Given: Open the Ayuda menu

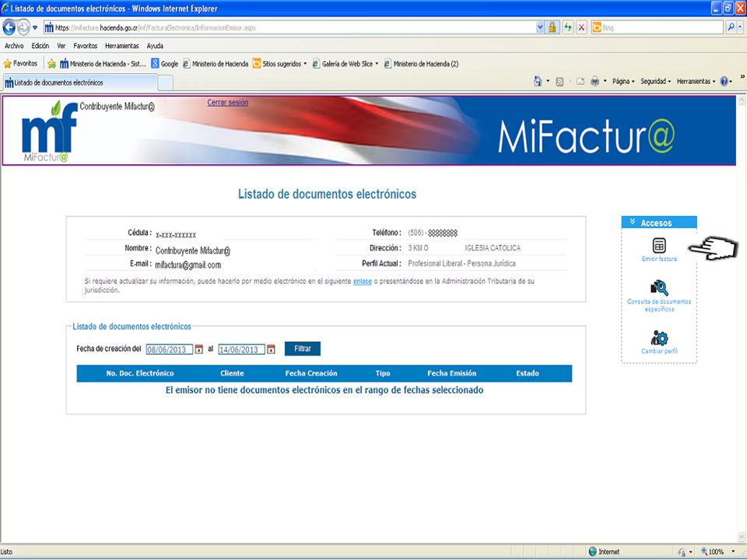Looking at the screenshot, I should click(x=155, y=46).
